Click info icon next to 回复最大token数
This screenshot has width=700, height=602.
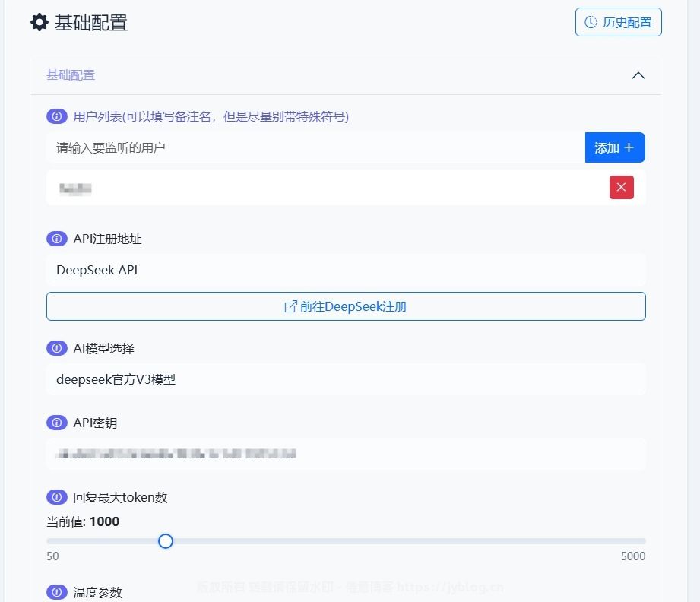coord(57,497)
